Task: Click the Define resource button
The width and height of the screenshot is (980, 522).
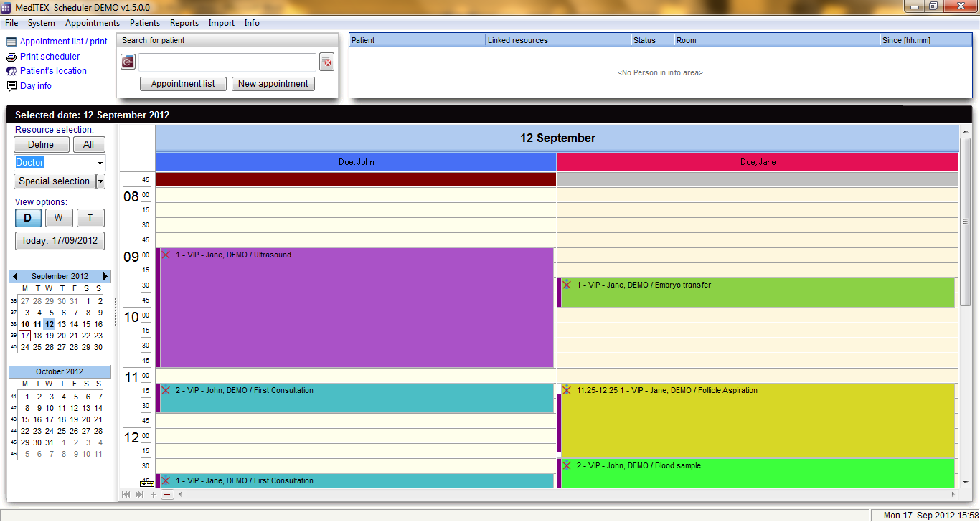Action: tap(41, 145)
